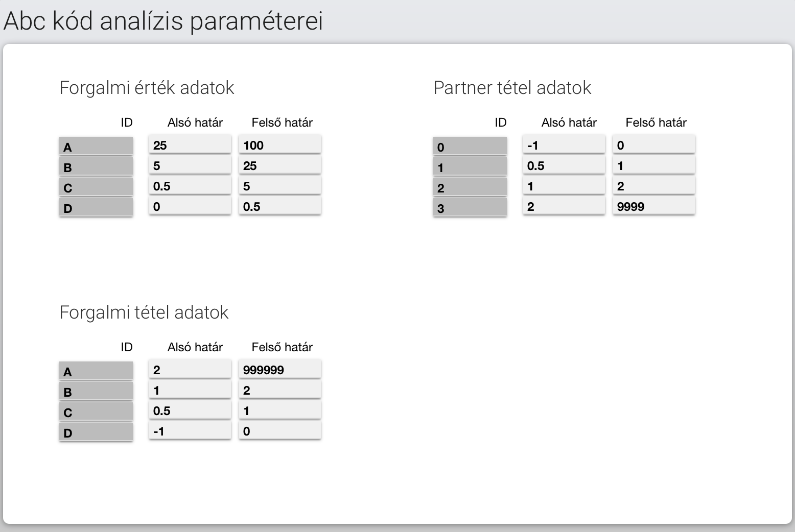Select ID cell A in Forgalmi érték adatok
The width and height of the screenshot is (795, 532).
click(96, 146)
